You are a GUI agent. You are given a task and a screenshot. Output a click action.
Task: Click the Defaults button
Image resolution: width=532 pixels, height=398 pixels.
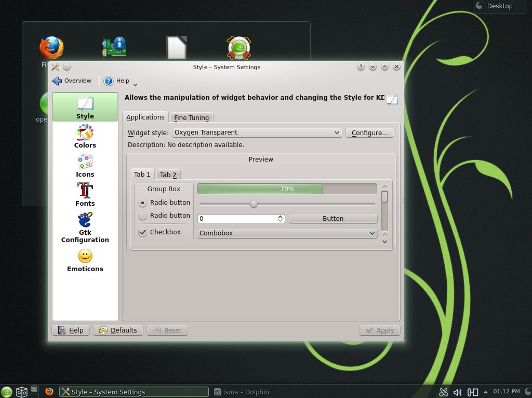118,330
